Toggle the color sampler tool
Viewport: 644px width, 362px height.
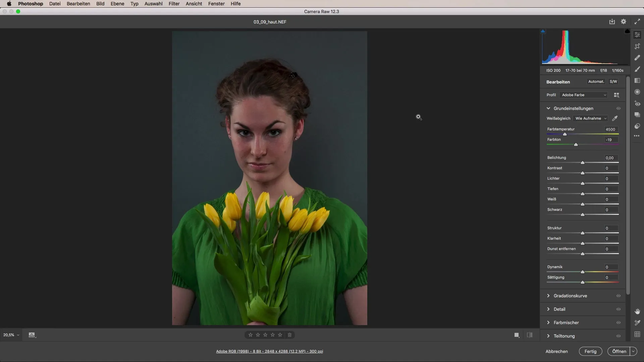(637, 323)
